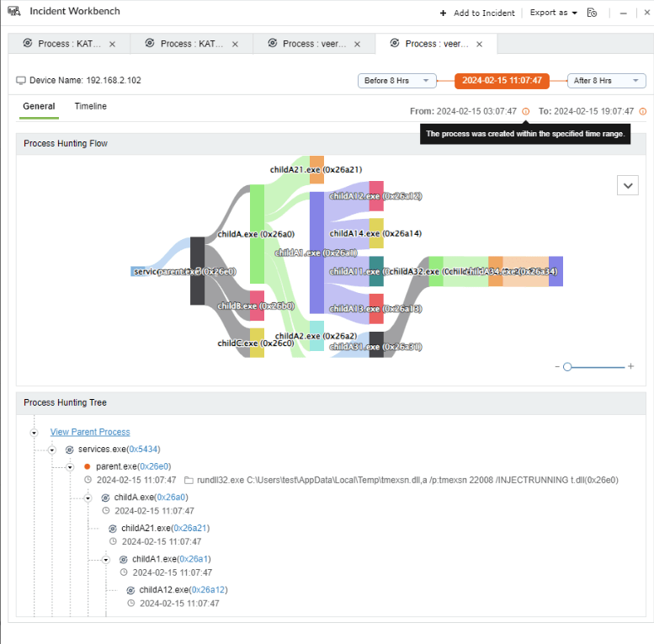Open the 0x5434 process ID link
The height and width of the screenshot is (644, 654).
tap(143, 450)
